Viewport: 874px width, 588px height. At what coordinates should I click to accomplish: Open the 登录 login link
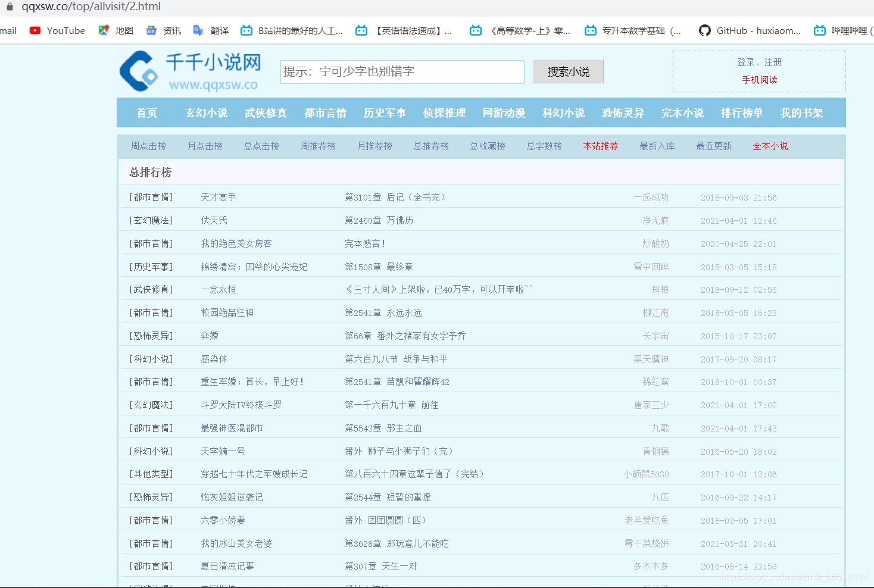click(x=745, y=62)
